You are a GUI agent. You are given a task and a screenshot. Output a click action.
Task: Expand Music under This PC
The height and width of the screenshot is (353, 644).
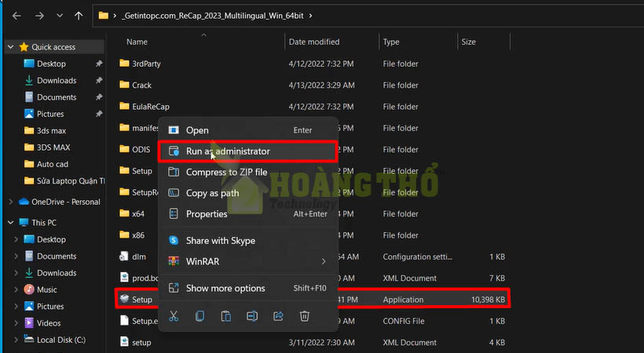coord(16,289)
